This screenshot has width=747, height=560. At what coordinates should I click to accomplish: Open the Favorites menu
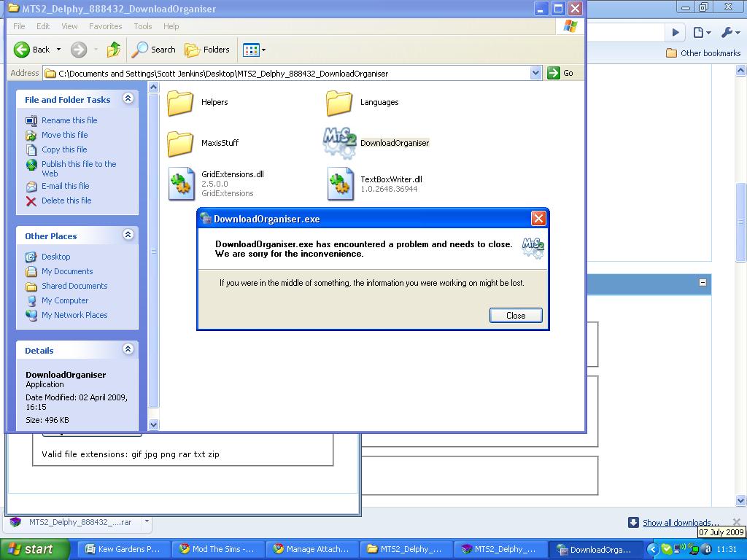[x=105, y=26]
